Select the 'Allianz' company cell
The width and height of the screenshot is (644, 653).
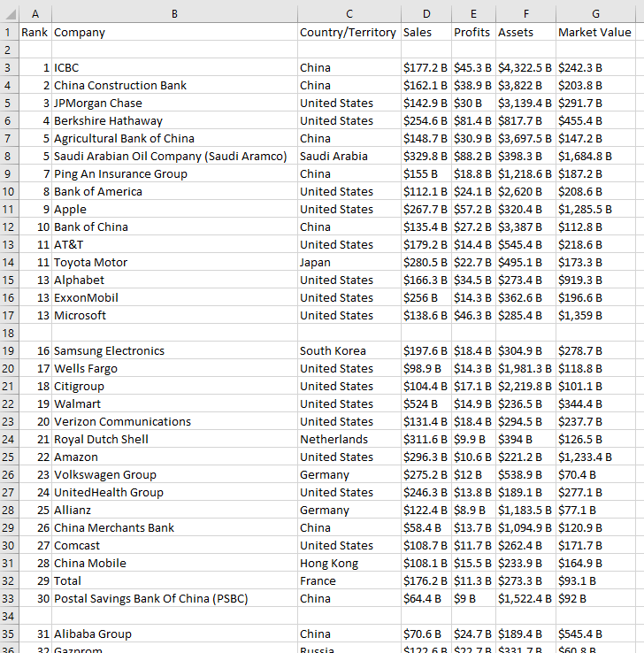(174, 511)
